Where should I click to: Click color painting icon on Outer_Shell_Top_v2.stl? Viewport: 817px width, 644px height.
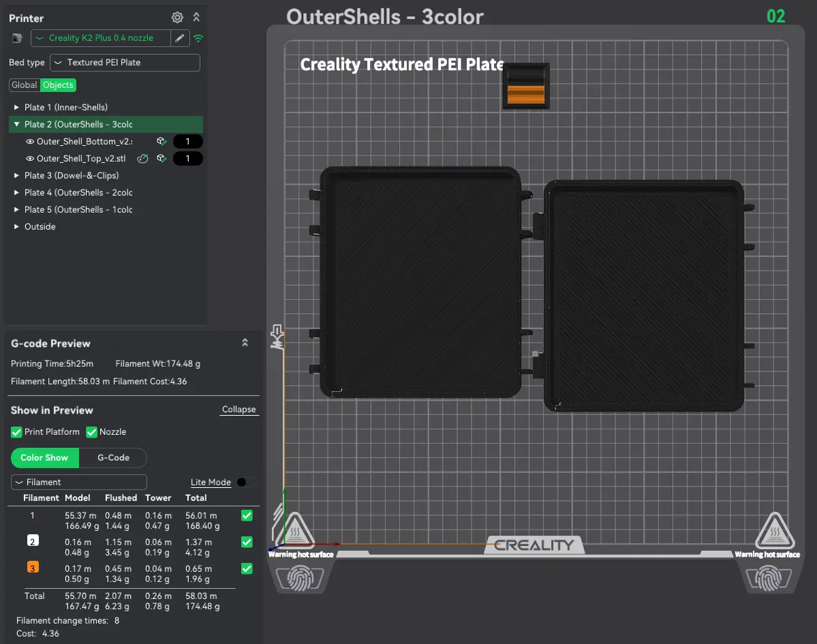coord(143,158)
